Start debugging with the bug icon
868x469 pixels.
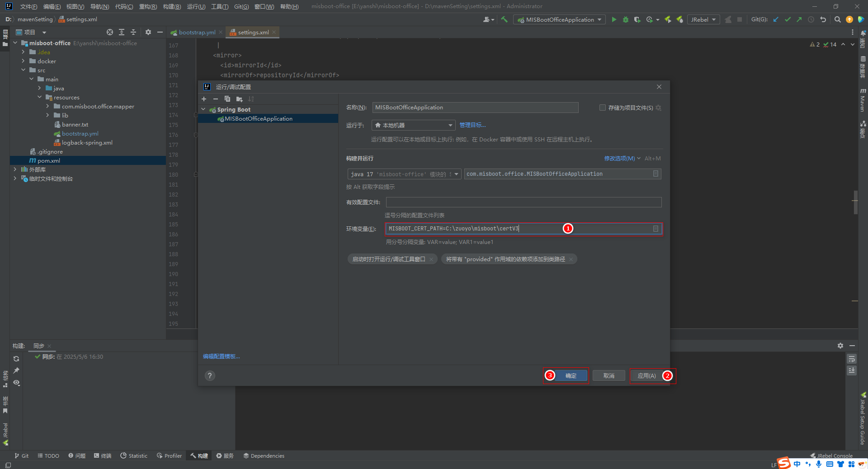625,19
